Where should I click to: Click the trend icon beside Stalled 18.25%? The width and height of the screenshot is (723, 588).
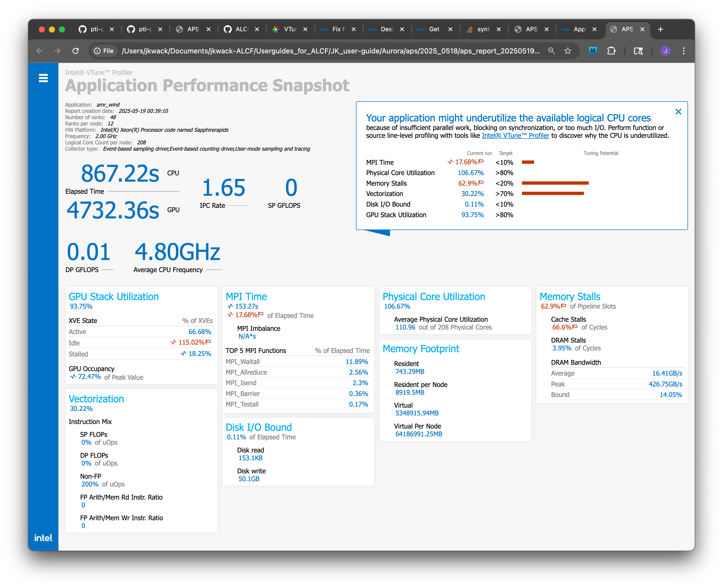(x=184, y=353)
